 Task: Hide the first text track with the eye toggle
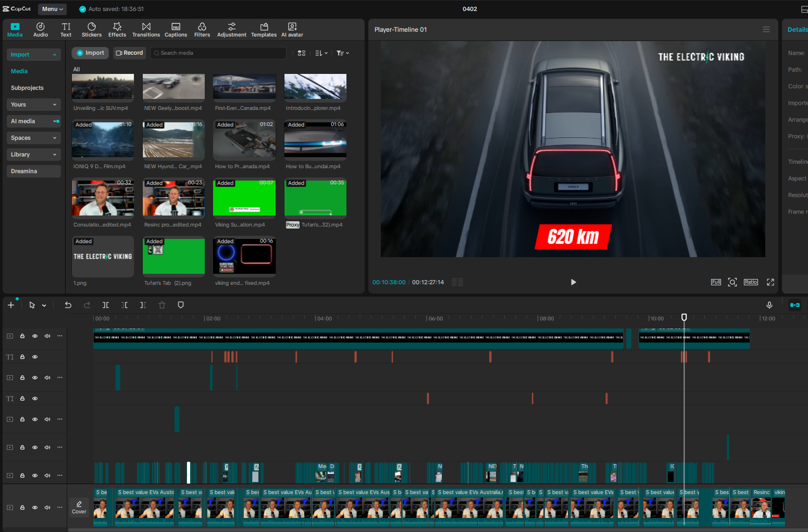coord(34,357)
